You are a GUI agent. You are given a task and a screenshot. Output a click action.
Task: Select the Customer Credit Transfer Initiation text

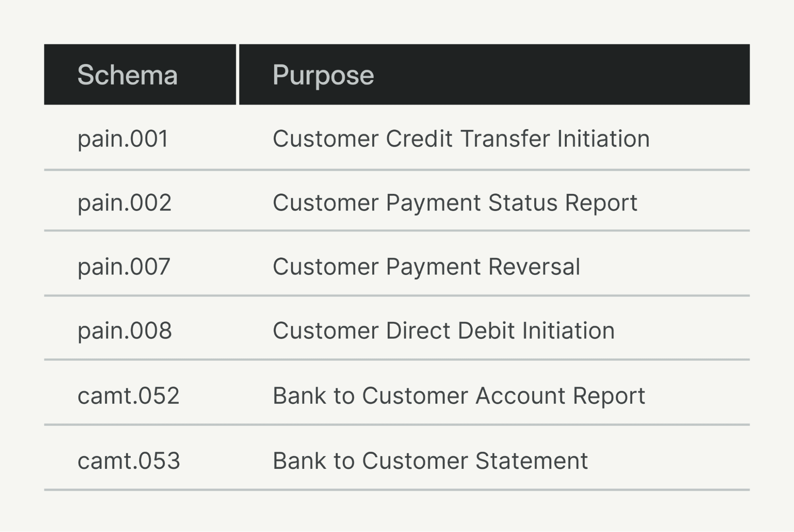461,139
